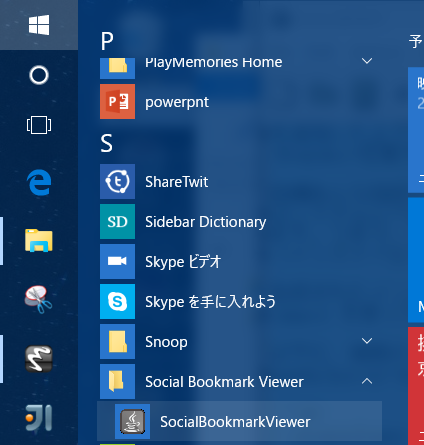Expand the PlayMemories Home folder chevron
This screenshot has height=445, width=424.
367,61
